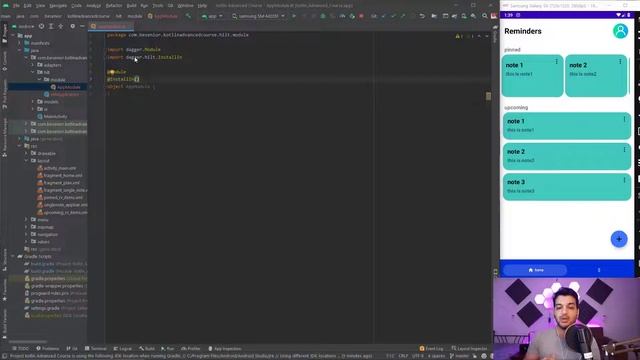This screenshot has height=360, width=640.
Task: Open the File menu
Action: pyautogui.click(x=16, y=6)
